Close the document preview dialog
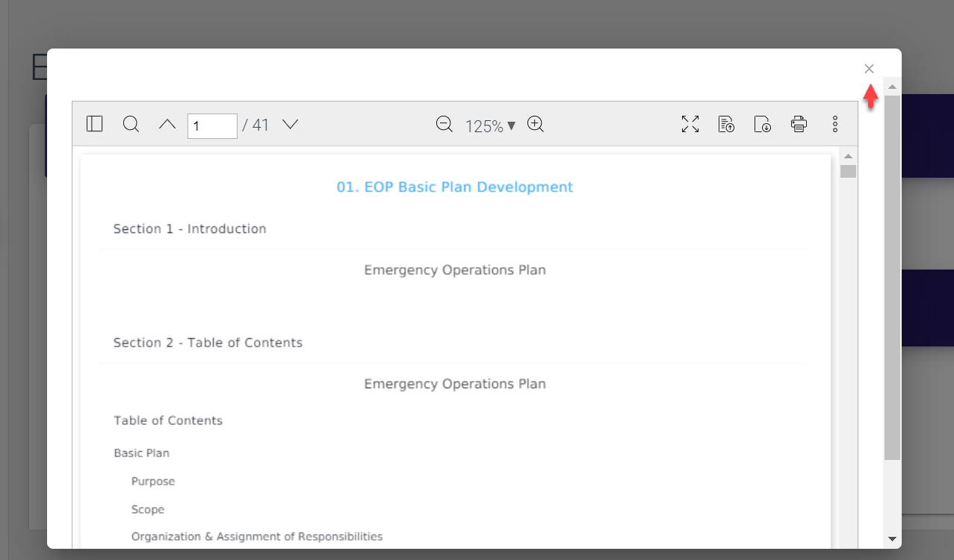 pyautogui.click(x=869, y=69)
